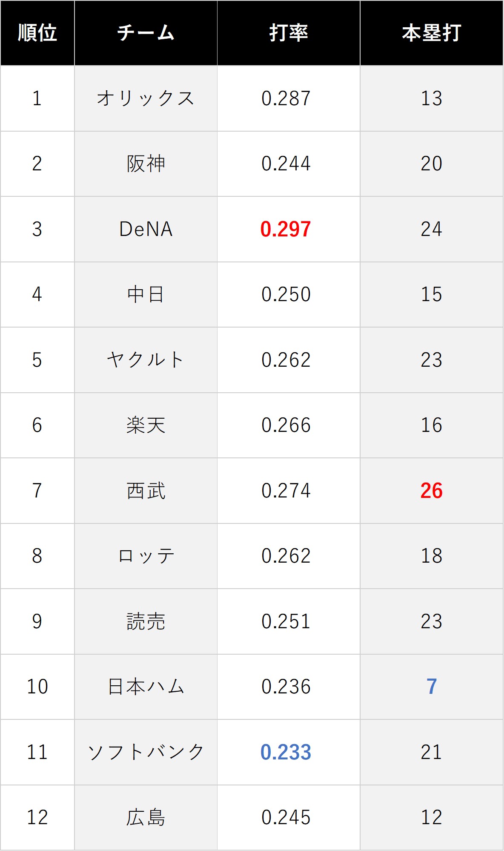The image size is (504, 851).
Task: Click the blue 0.233 batting average
Action: (x=286, y=752)
